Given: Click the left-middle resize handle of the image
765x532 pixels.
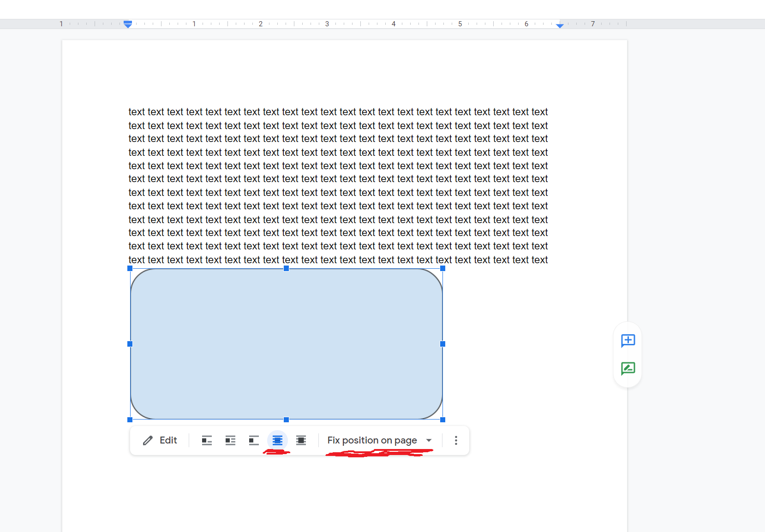Looking at the screenshot, I should [130, 344].
